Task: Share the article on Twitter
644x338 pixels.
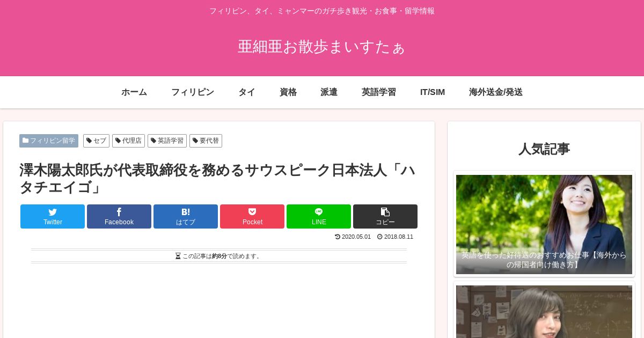Action: coord(53,216)
